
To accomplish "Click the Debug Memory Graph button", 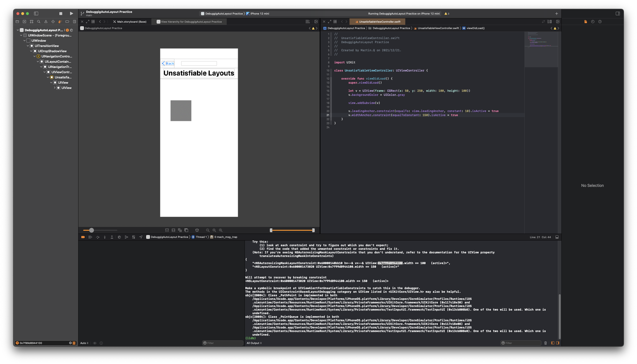I will (x=126, y=237).
